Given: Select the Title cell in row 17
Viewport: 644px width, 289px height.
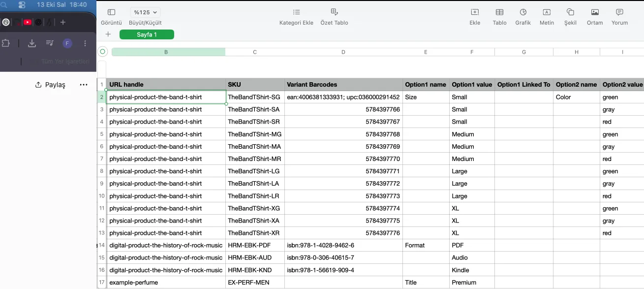Looking at the screenshot, I should click(426, 282).
